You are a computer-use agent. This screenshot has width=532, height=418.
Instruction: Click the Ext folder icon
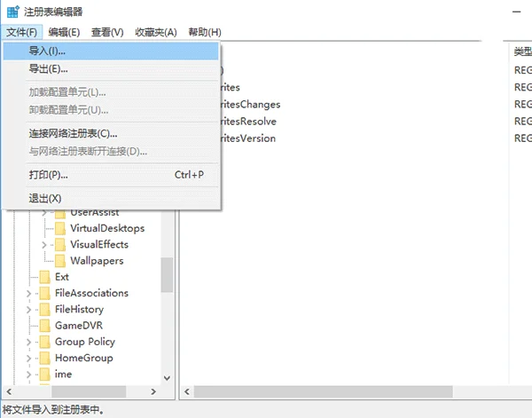(44, 277)
